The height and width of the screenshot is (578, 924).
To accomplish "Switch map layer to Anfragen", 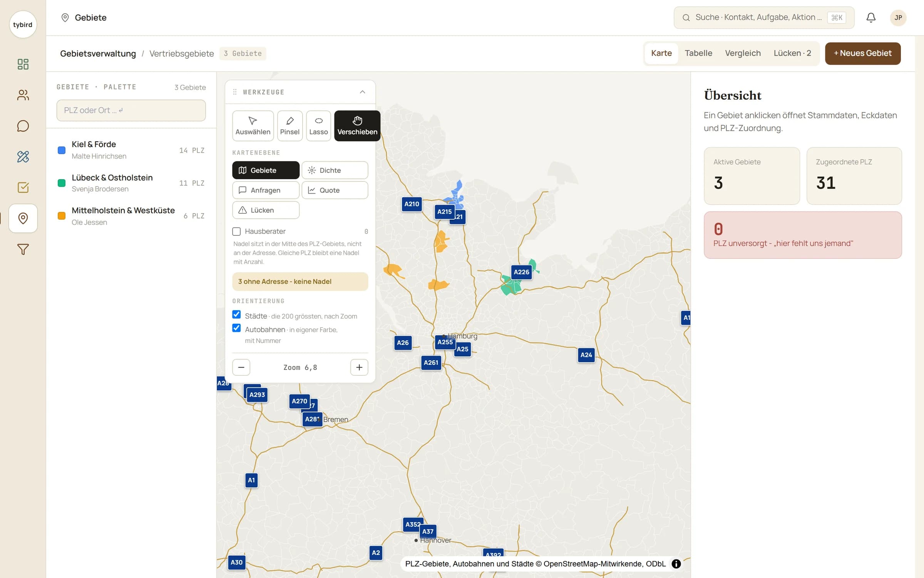I will pyautogui.click(x=266, y=190).
